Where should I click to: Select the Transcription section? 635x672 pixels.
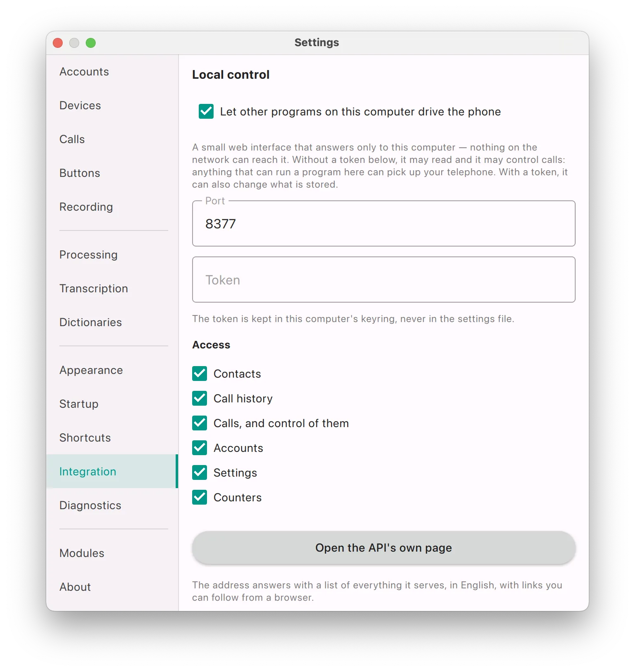coord(112,289)
